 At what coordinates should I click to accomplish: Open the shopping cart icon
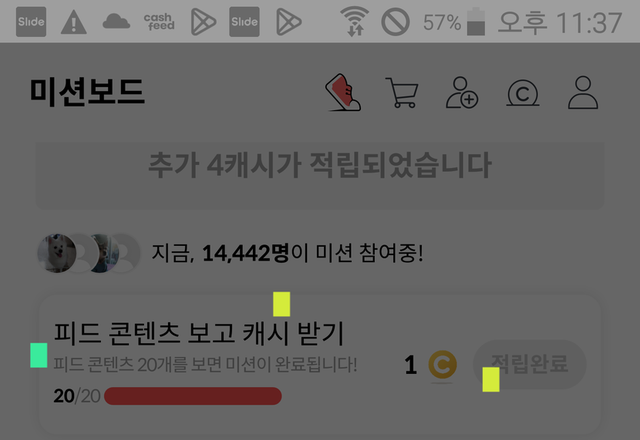(402, 93)
